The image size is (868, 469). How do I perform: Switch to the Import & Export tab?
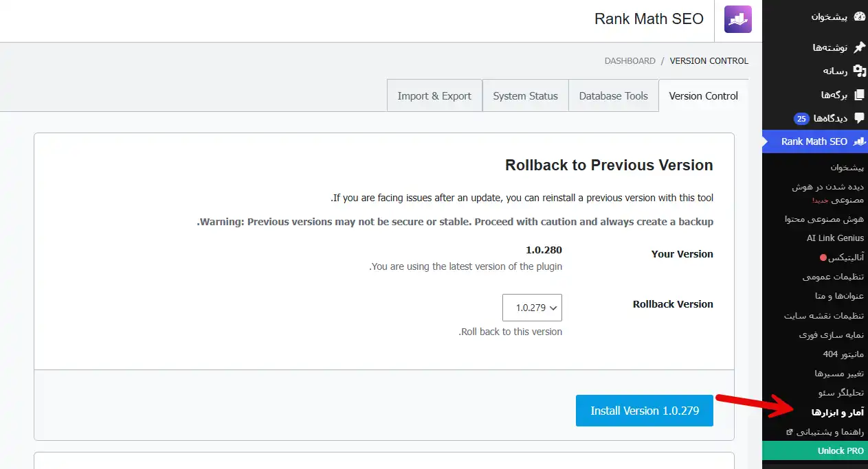click(x=434, y=95)
